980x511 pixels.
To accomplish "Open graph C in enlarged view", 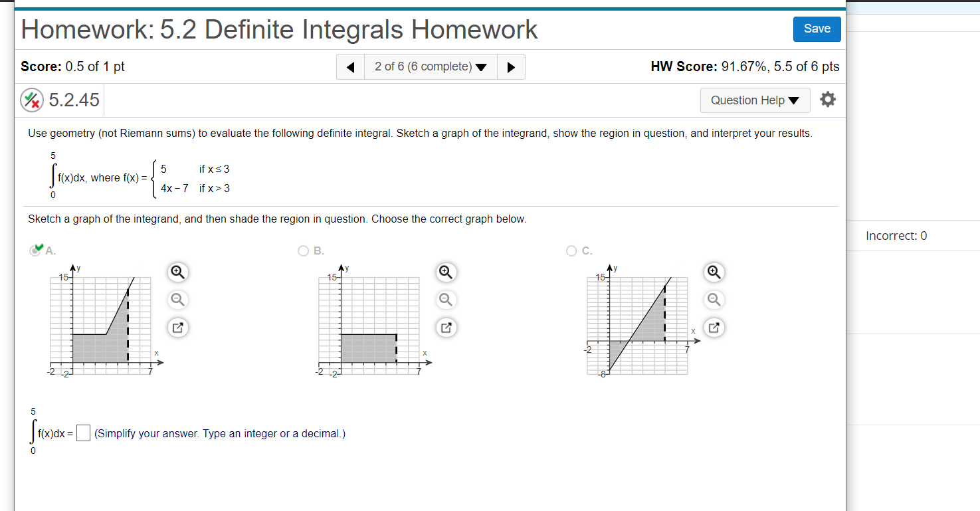I will click(714, 327).
